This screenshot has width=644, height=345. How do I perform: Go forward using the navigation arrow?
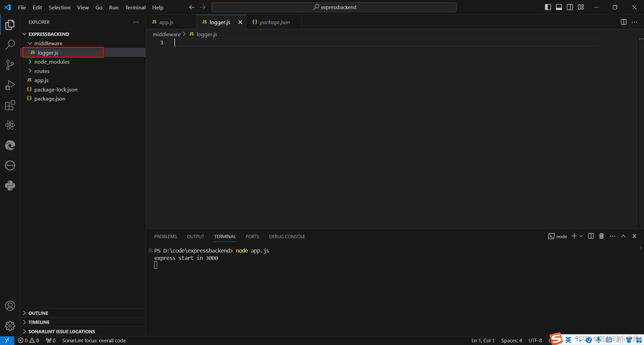point(203,7)
